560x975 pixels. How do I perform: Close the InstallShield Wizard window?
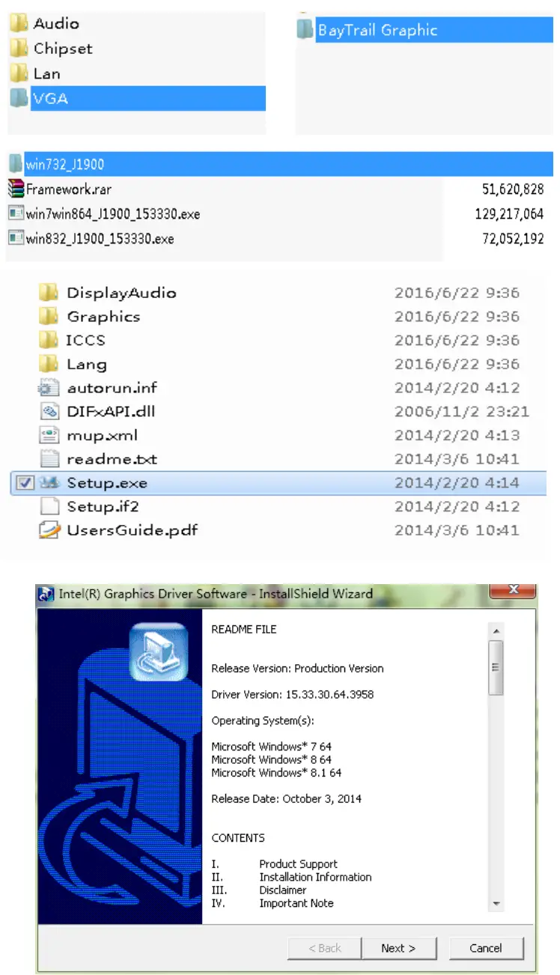pos(514,590)
